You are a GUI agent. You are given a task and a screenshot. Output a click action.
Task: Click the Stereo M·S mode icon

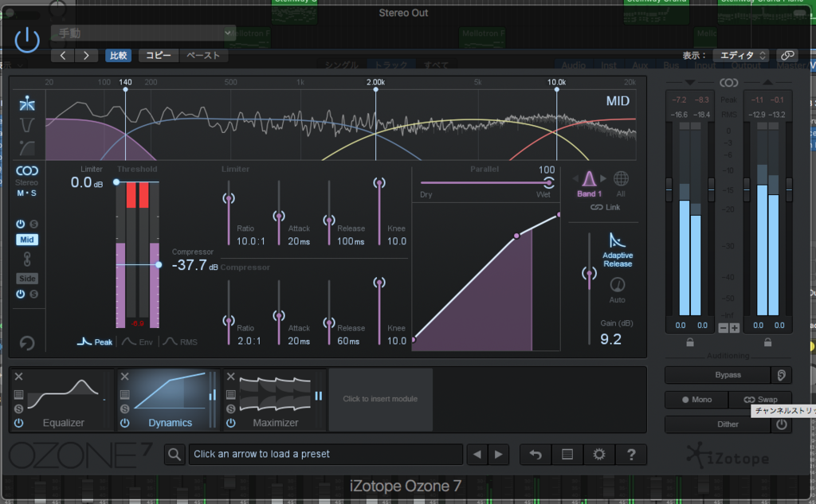pos(27,171)
